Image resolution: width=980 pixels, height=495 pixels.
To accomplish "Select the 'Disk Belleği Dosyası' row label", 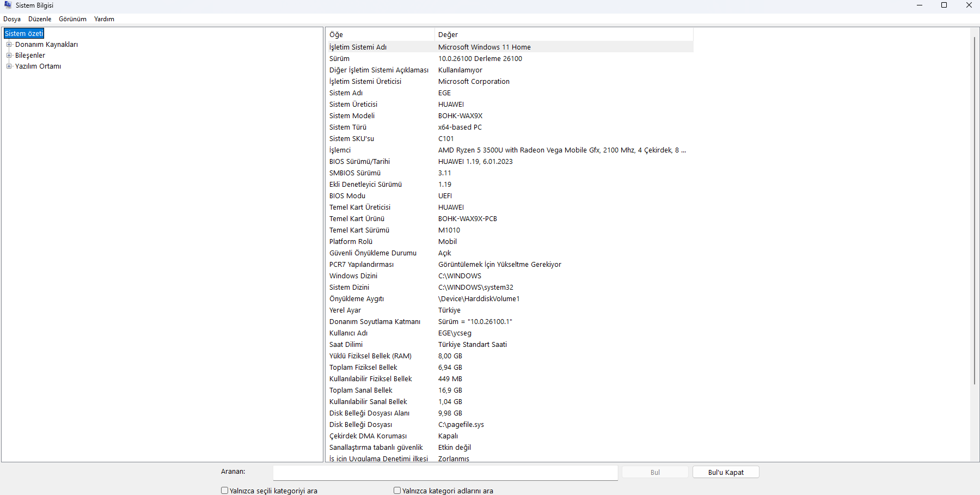I will pos(360,425).
